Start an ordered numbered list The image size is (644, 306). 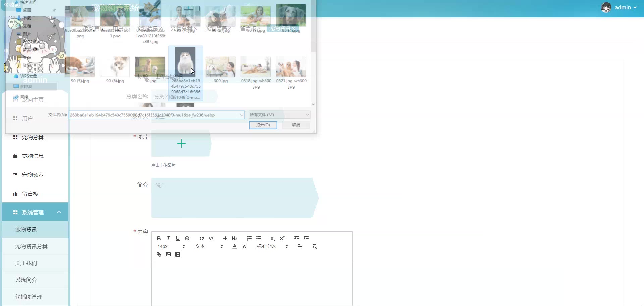249,238
